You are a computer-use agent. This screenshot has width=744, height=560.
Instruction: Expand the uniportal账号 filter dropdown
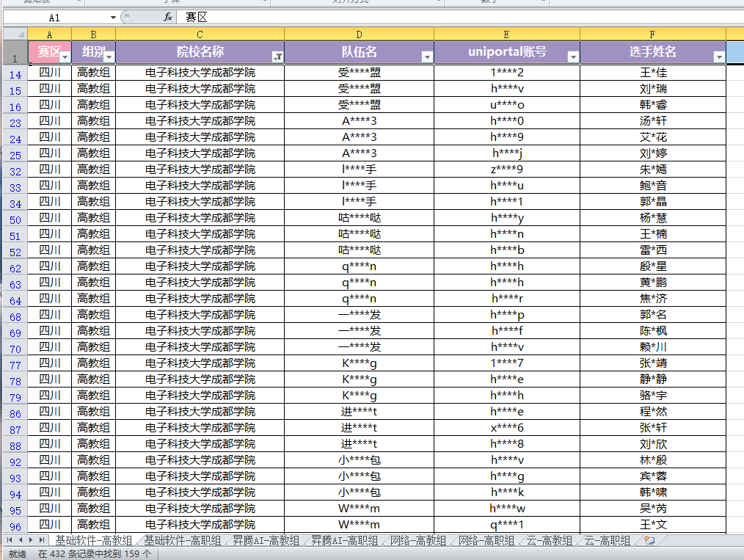point(573,57)
